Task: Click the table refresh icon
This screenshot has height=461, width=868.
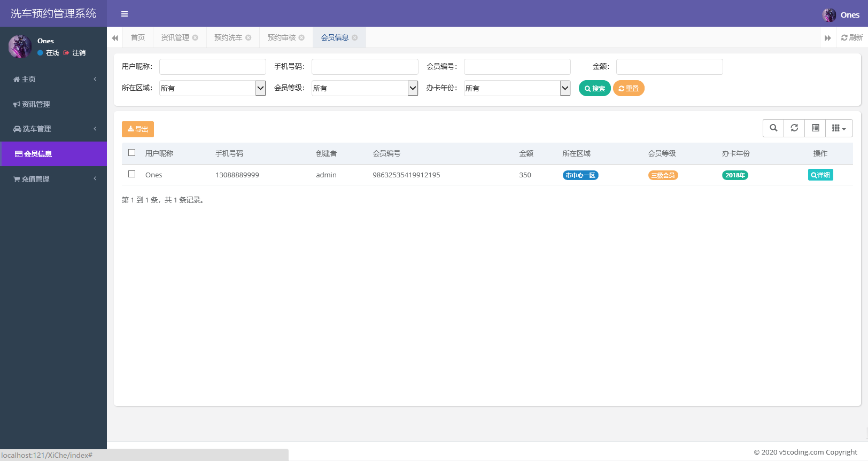Action: click(794, 128)
